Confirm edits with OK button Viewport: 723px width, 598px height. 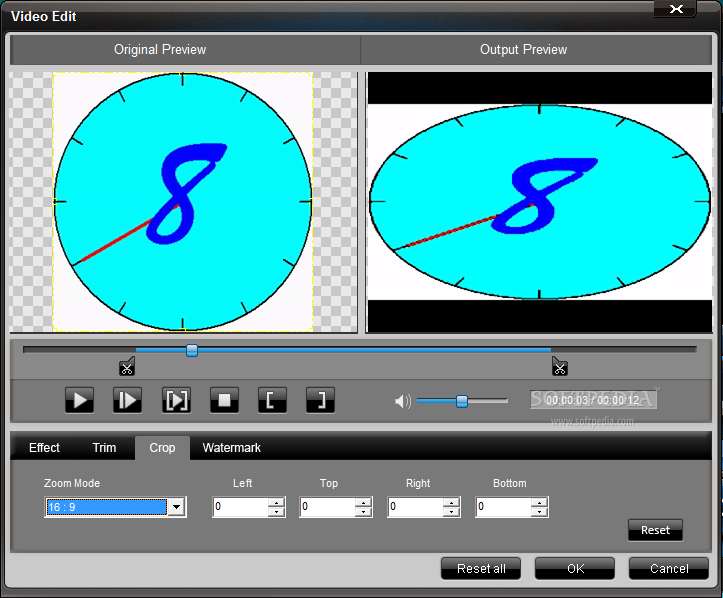click(575, 568)
